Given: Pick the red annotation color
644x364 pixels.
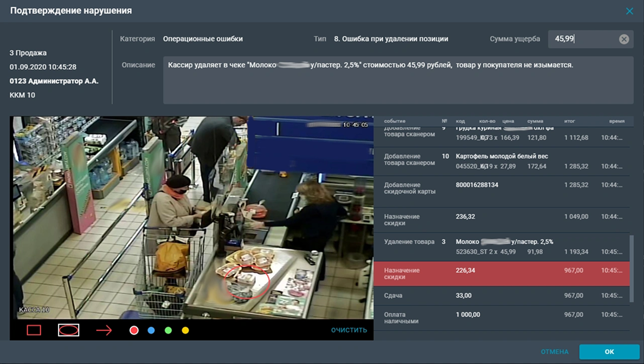Looking at the screenshot, I should (134, 330).
